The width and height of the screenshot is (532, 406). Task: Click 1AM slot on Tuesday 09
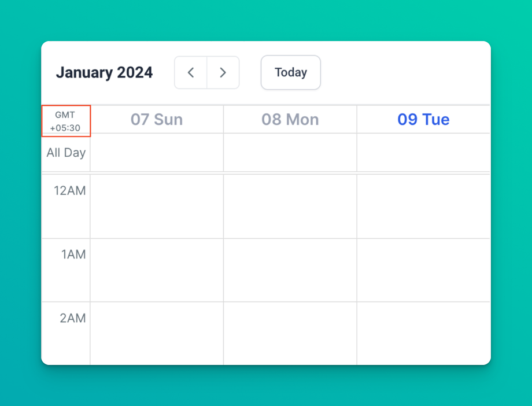[x=423, y=270]
